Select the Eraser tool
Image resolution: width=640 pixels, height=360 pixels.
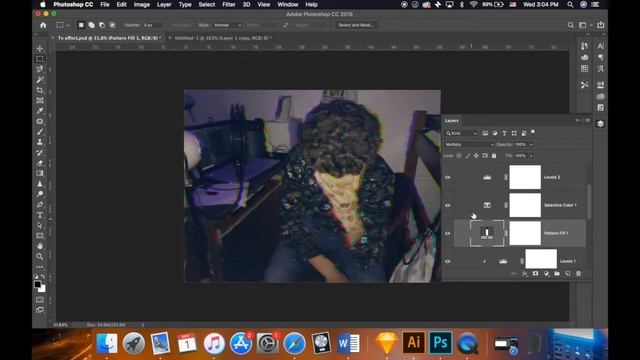(x=40, y=163)
